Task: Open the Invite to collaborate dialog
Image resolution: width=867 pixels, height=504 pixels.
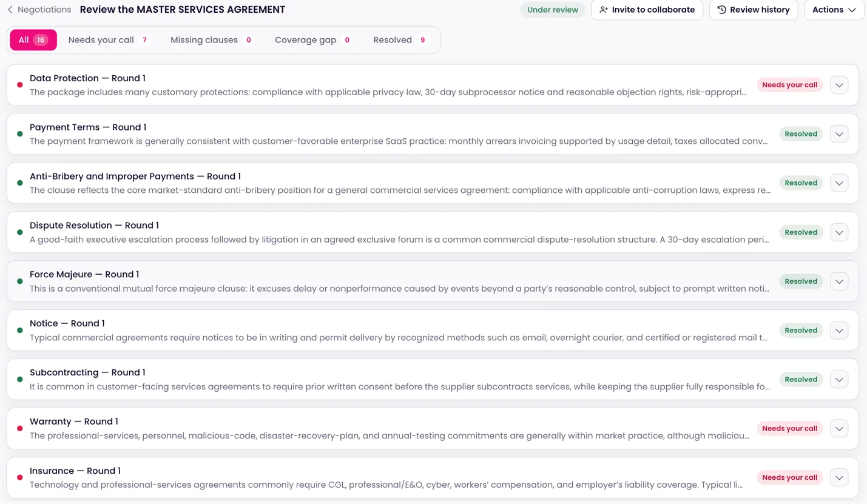Action: coord(647,10)
